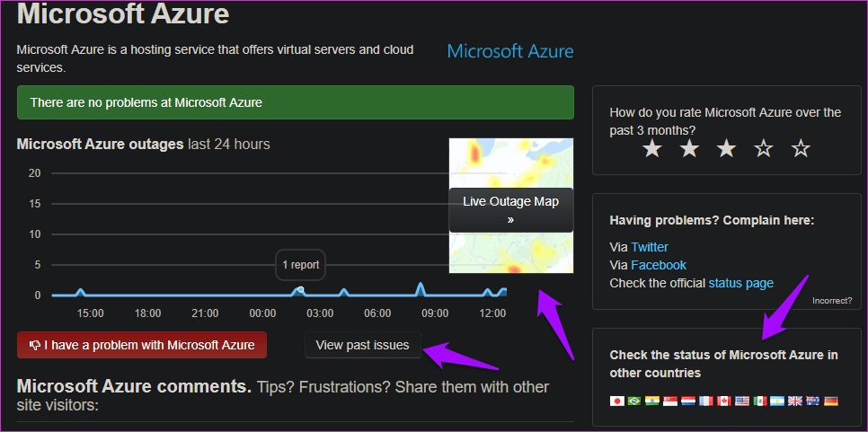Open Canada flag status link
The image size is (868, 432).
[x=724, y=401]
